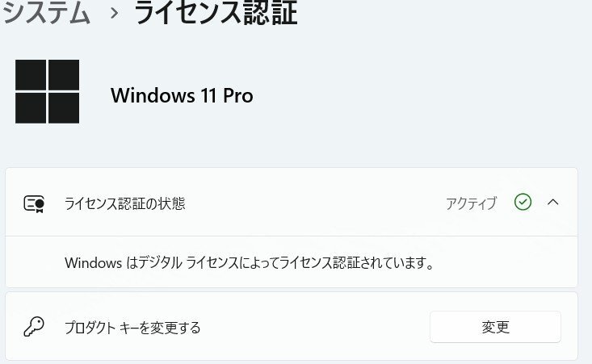Click the green activation checkmark icon
This screenshot has width=592, height=364.
point(523,202)
